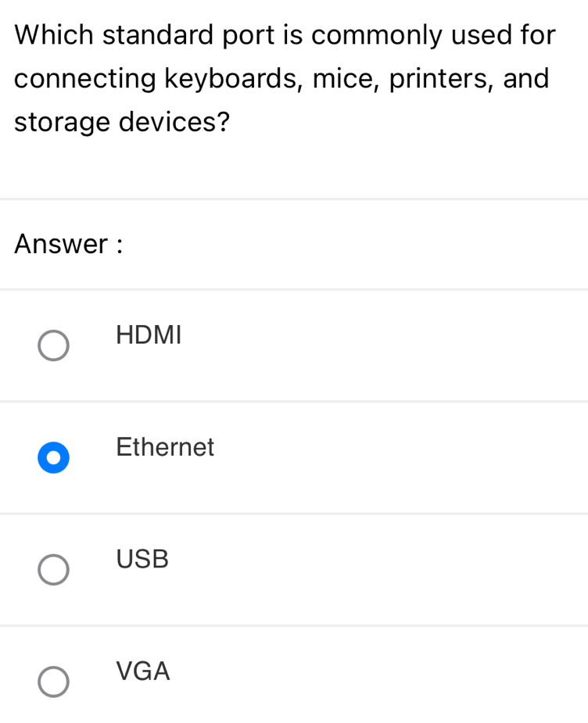Click the divider line above "Answer :"
Image resolution: width=588 pixels, height=723 pixels.
pyautogui.click(x=294, y=199)
